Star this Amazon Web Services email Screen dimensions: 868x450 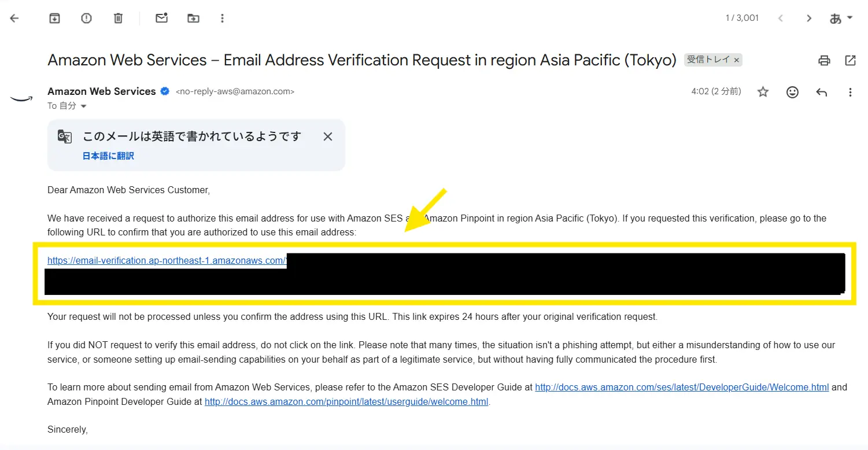click(763, 92)
